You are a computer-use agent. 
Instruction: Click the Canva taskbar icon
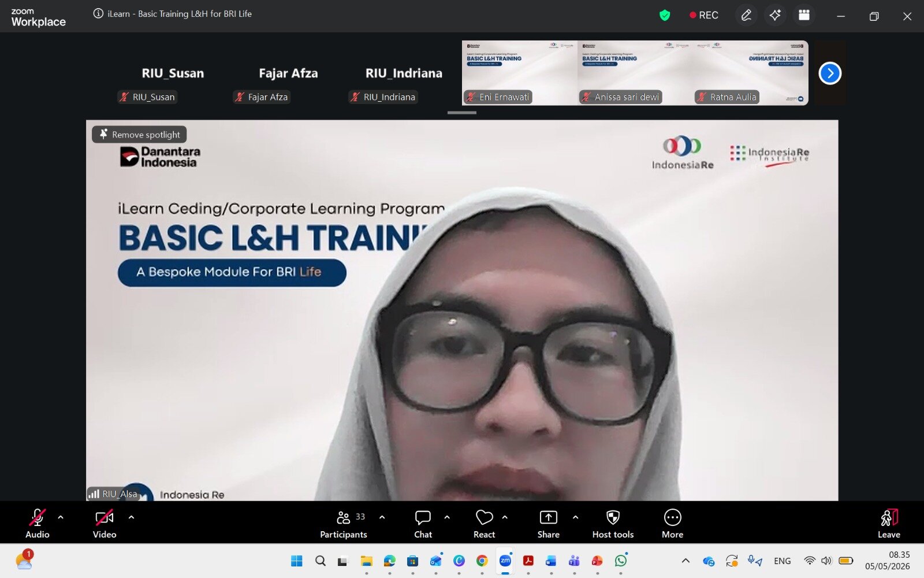point(459,561)
